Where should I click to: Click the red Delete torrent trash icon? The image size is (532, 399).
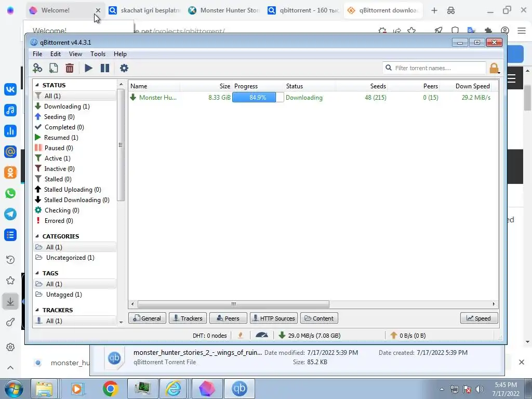coord(70,68)
